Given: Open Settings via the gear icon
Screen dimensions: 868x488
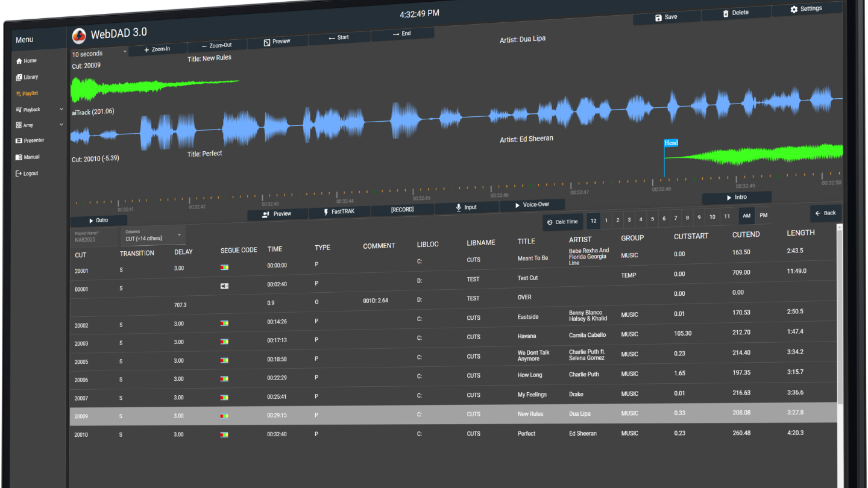Looking at the screenshot, I should [794, 10].
